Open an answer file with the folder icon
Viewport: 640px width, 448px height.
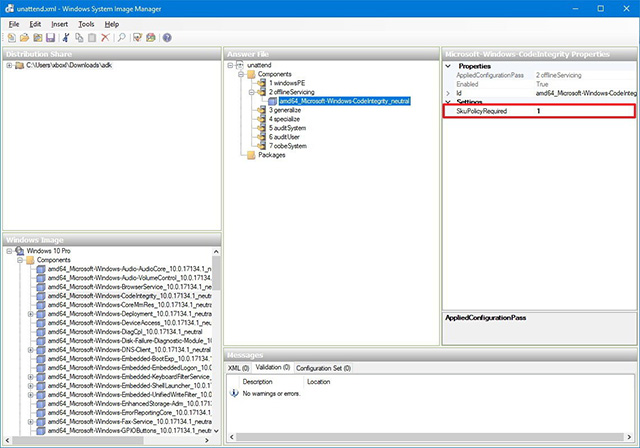point(24,38)
